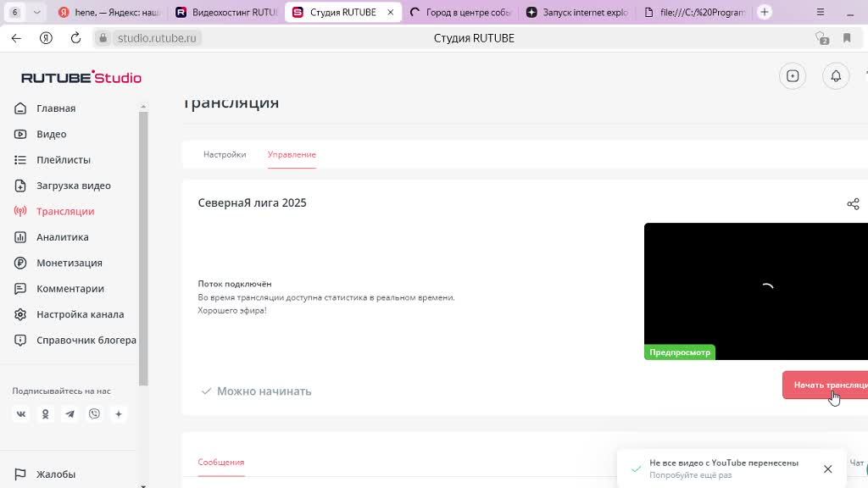Click the Viber social icon
This screenshot has height=488, width=868.
[x=94, y=413]
